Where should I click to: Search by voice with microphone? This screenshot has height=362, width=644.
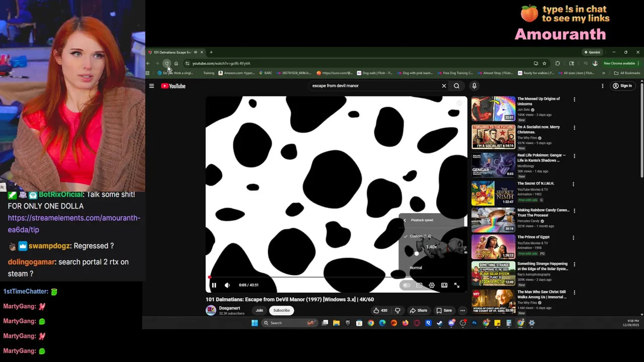pyautogui.click(x=474, y=85)
